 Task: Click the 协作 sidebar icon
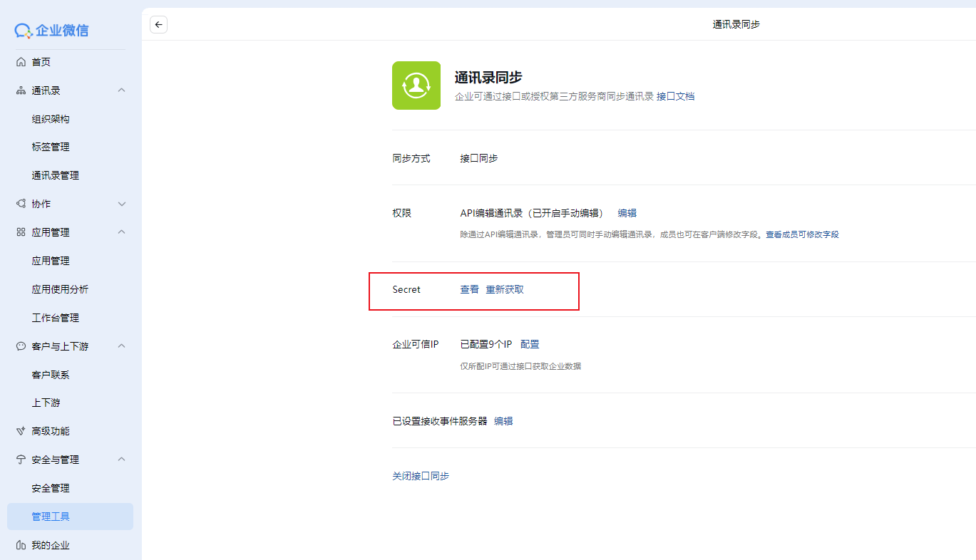[x=21, y=204]
